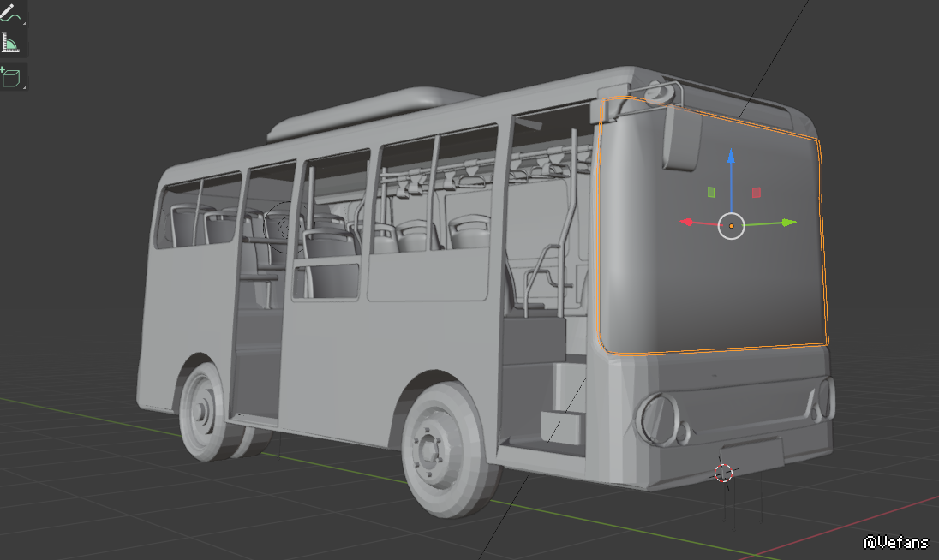This screenshot has height=560, width=939.
Task: Click the white circle at gizmo center
Action: click(x=731, y=225)
